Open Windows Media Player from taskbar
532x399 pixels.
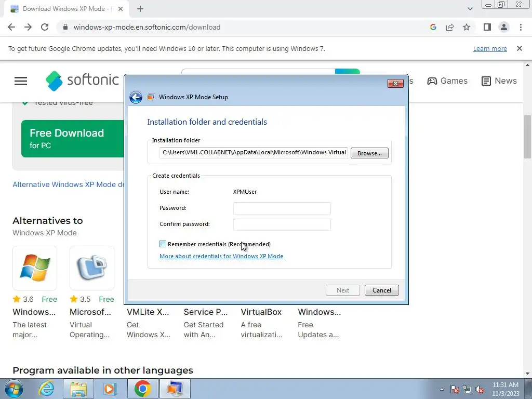pyautogui.click(x=110, y=389)
